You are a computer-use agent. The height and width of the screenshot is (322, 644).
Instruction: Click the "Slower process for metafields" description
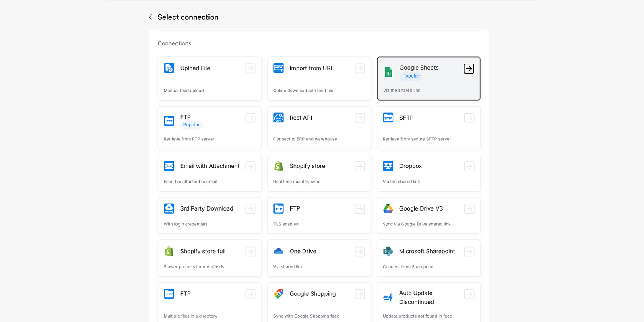[x=194, y=267]
